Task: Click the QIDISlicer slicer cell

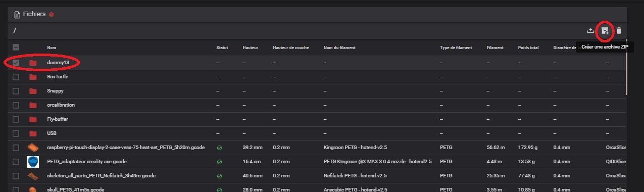Action: 616,162
